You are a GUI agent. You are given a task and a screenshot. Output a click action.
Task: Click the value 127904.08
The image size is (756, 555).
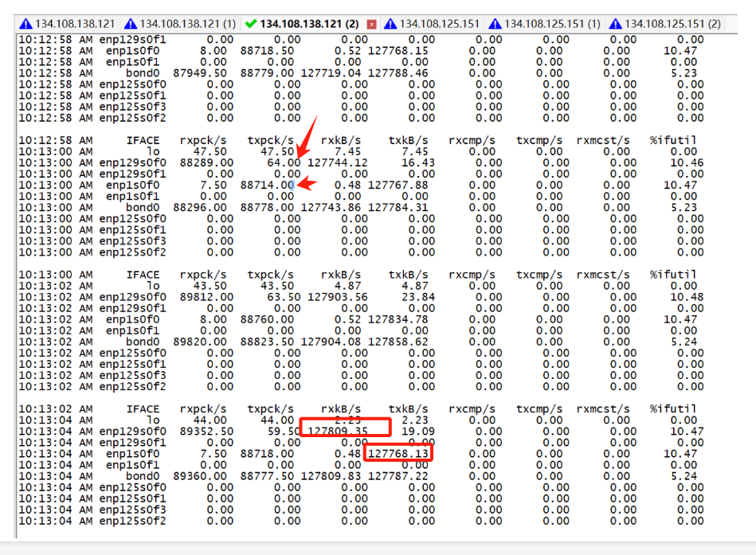coord(331,342)
